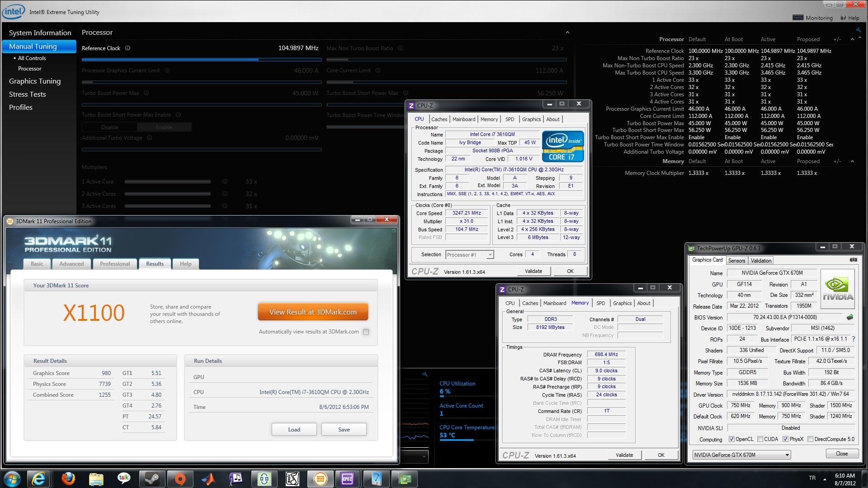Click the Help question mark icon in Intel XTU

pos(843,18)
